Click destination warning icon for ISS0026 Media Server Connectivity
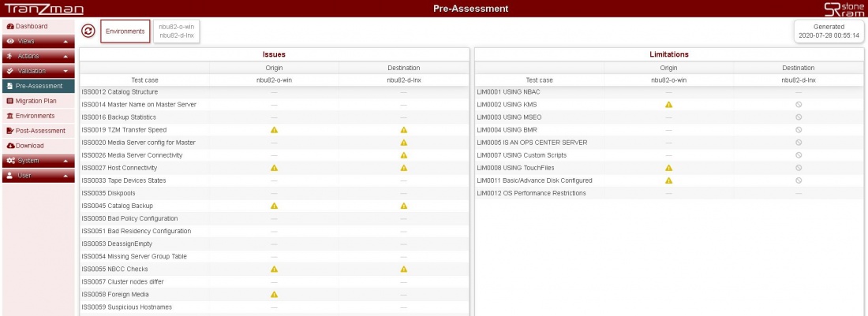Image resolution: width=868 pixels, height=316 pixels. pyautogui.click(x=404, y=155)
